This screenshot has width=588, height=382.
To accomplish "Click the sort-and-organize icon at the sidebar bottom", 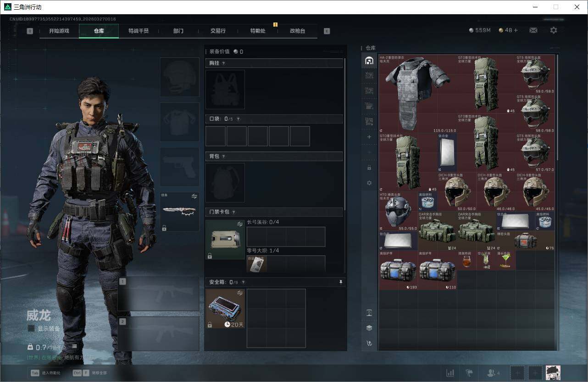I will tap(369, 343).
